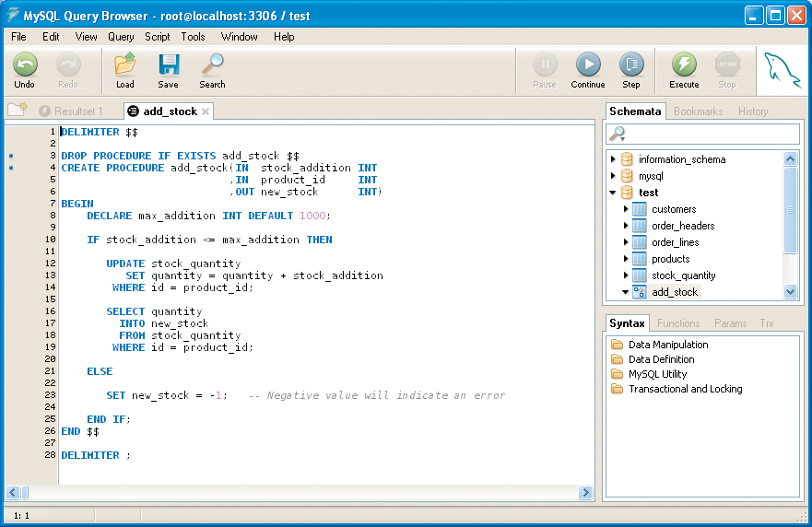Open the View menu
This screenshot has height=527, width=812.
click(86, 37)
